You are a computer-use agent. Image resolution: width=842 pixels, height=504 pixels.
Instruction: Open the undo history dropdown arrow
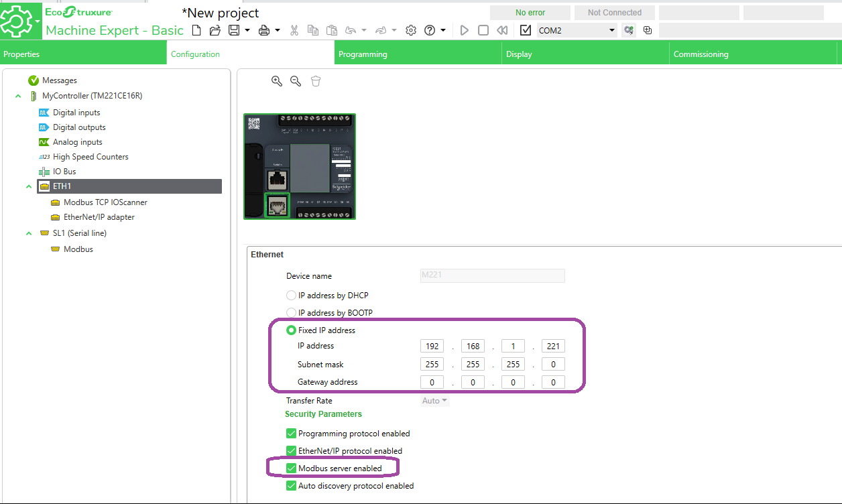click(364, 30)
